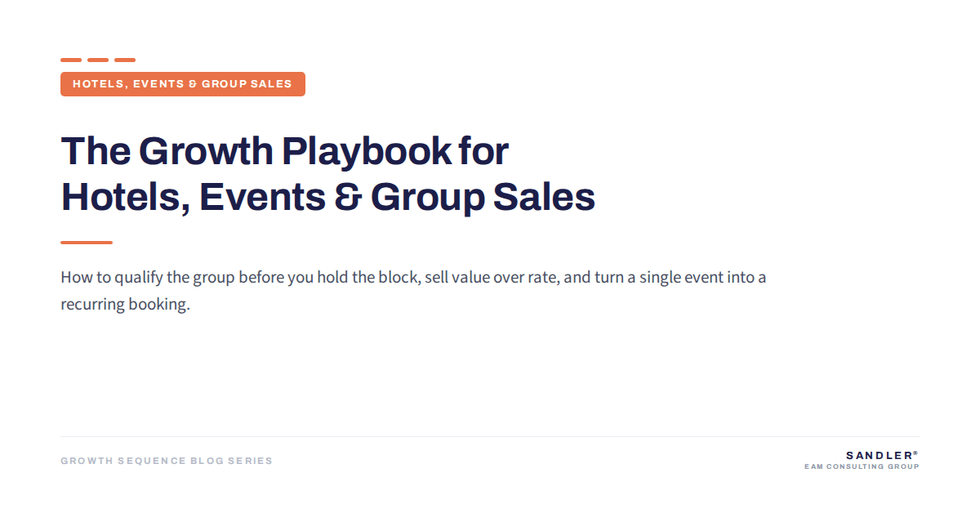Click the registered trademark symbol beside SANDLER

(916, 453)
